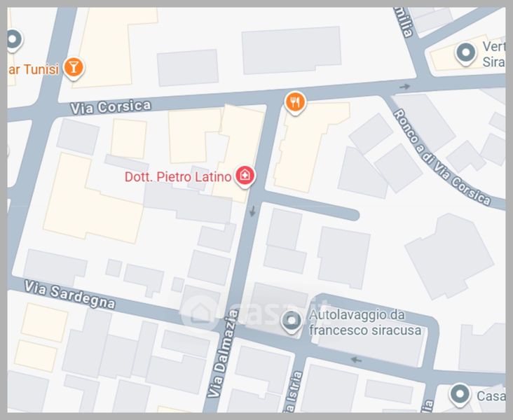Click the one-way arrow on Via Corsica
Image resolution: width=513 pixels, height=420 pixels.
click(x=404, y=87)
